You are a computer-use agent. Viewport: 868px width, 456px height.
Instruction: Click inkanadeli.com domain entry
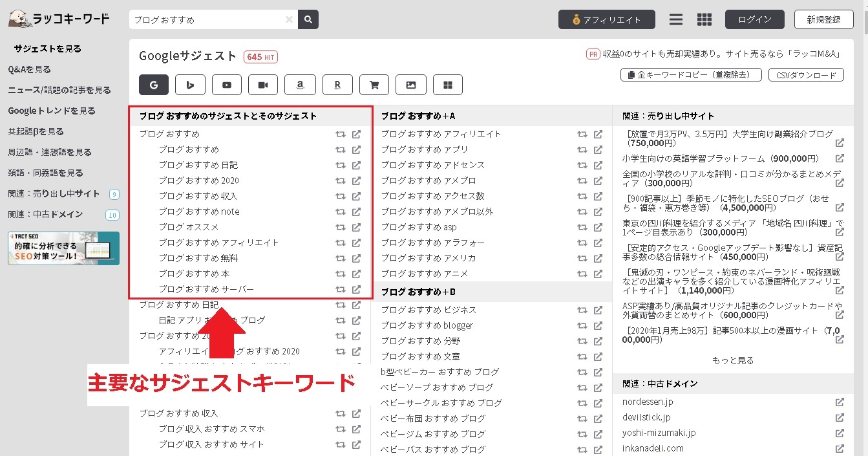pyautogui.click(x=653, y=448)
